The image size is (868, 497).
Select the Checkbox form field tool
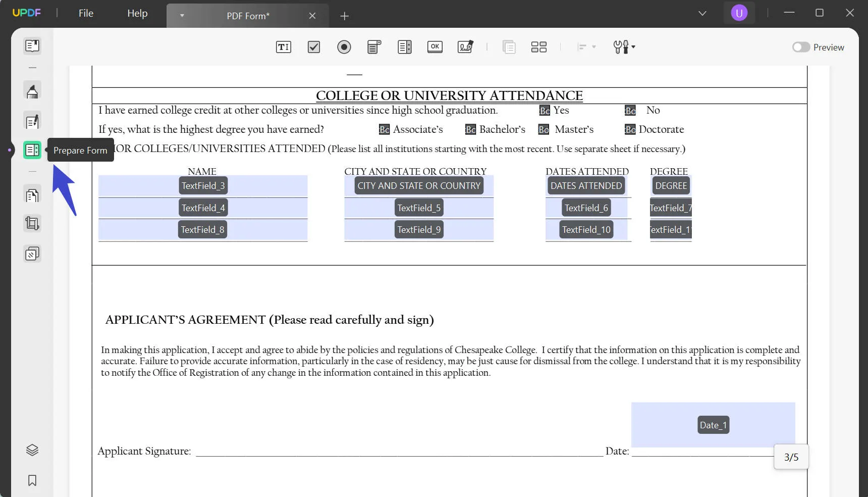coord(313,47)
